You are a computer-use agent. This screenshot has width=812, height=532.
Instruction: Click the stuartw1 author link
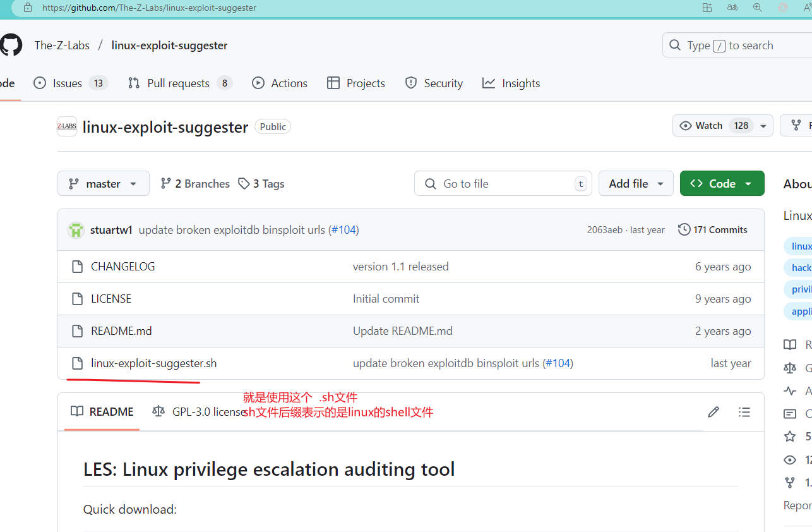click(111, 230)
